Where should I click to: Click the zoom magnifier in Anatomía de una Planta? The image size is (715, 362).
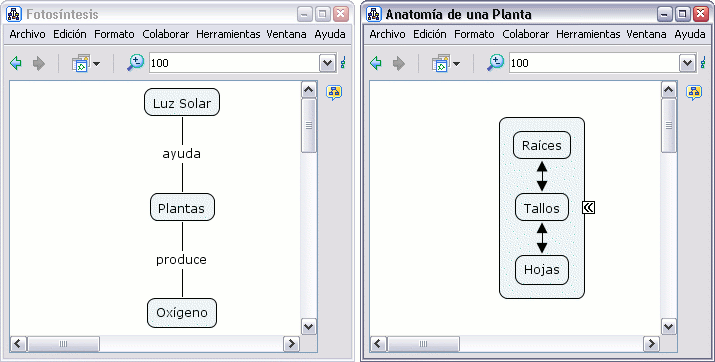click(495, 62)
